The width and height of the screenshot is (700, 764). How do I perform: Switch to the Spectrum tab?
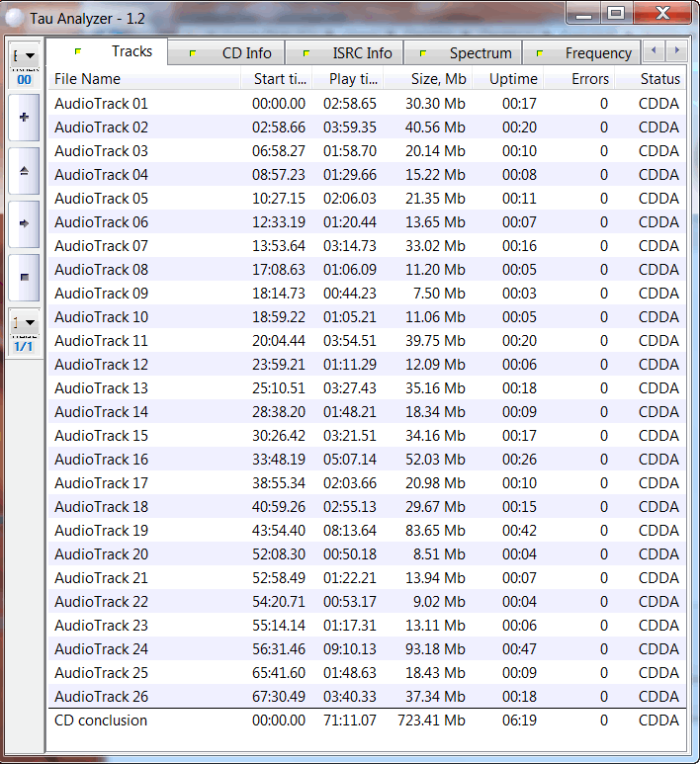[x=469, y=53]
